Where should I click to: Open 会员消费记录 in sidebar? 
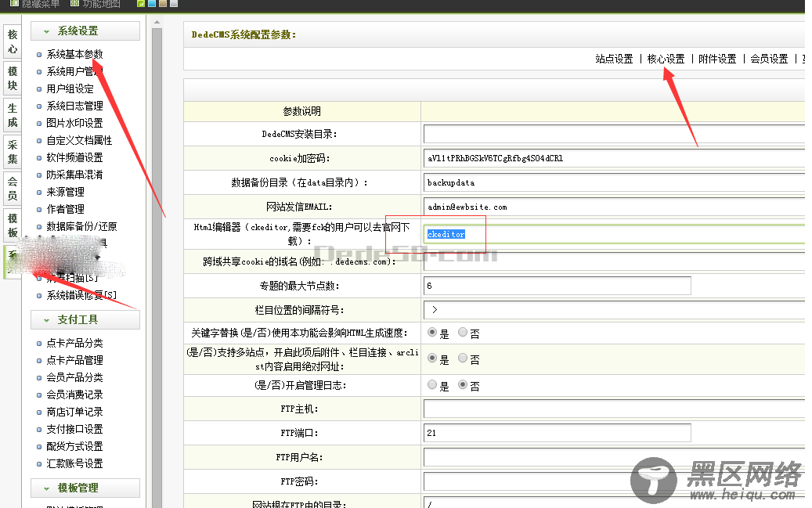(x=74, y=395)
